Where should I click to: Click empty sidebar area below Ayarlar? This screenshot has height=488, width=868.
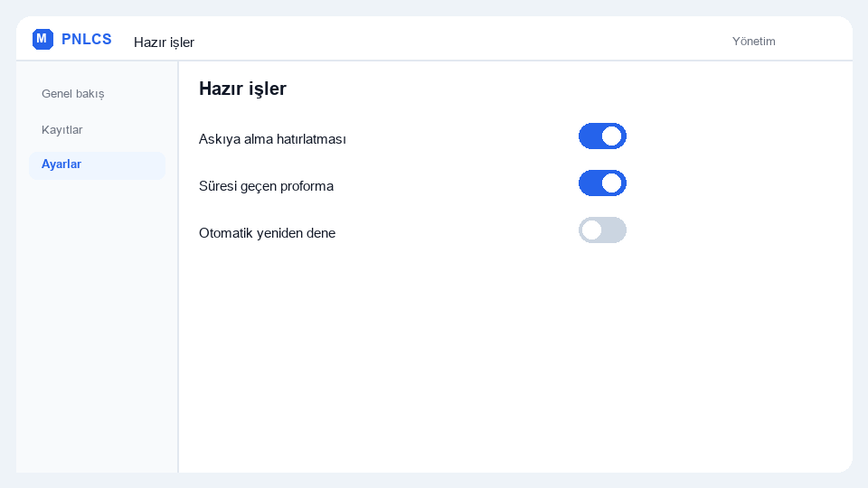coord(97,326)
